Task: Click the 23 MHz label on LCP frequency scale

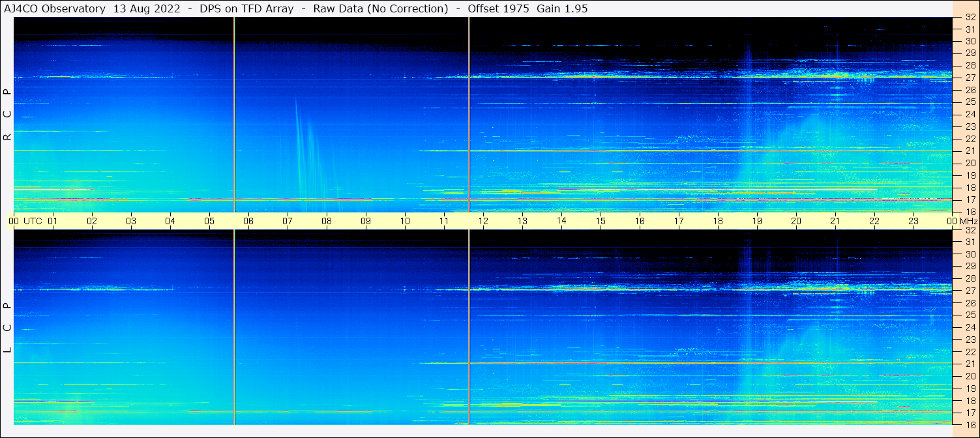Action: coord(970,339)
